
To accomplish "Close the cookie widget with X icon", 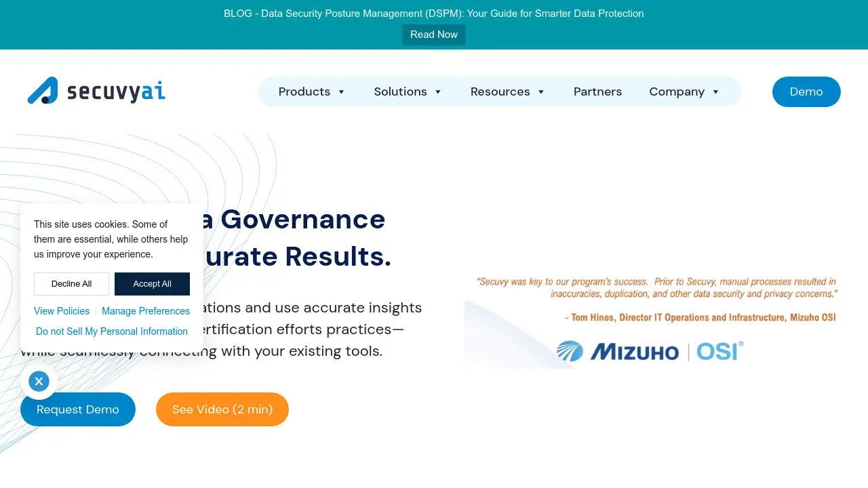I will [39, 381].
